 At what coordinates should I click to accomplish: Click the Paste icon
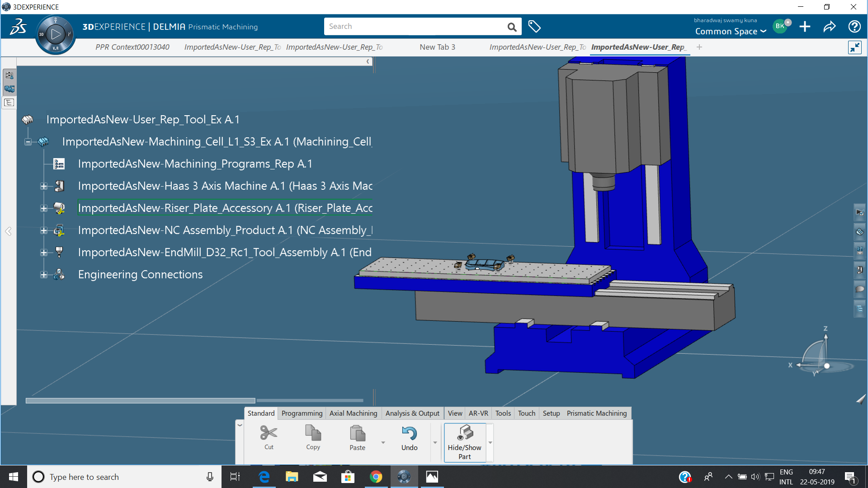(x=357, y=433)
